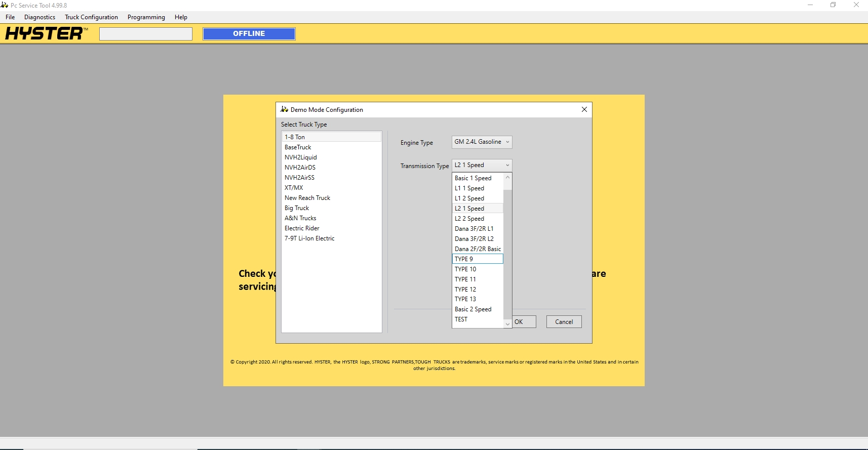Choose Basic 2 Speed transmission
This screenshot has width=868, height=450.
tap(478, 309)
